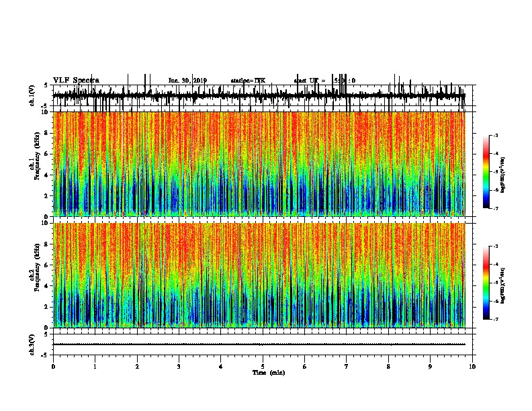Select the 'Jan. 30, 2019' date label

click(x=187, y=81)
